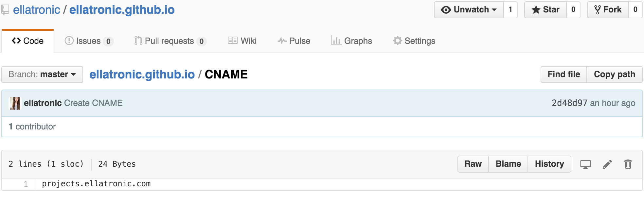
Task: View the Graphs tab
Action: pyautogui.click(x=351, y=41)
